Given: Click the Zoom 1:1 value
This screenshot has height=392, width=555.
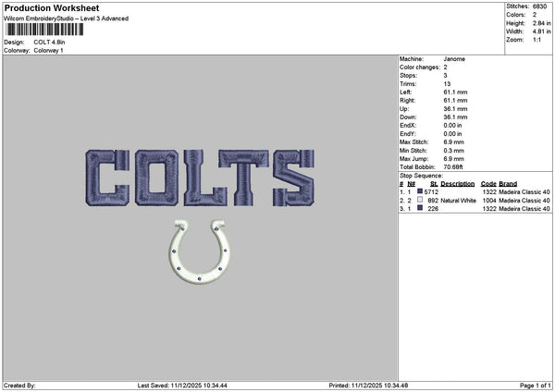Looking at the screenshot, I should point(536,40).
